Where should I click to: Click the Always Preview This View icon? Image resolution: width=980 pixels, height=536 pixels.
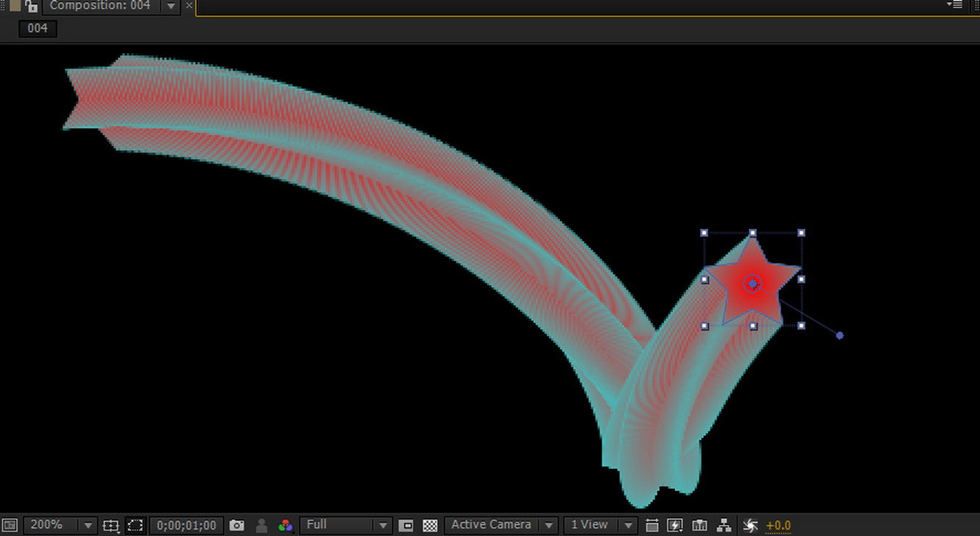click(x=10, y=525)
